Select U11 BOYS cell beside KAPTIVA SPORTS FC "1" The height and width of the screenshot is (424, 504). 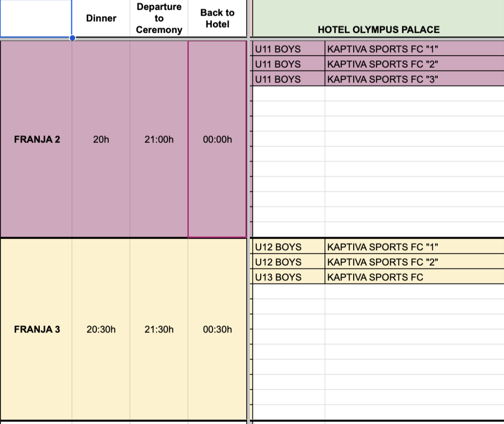(x=289, y=49)
